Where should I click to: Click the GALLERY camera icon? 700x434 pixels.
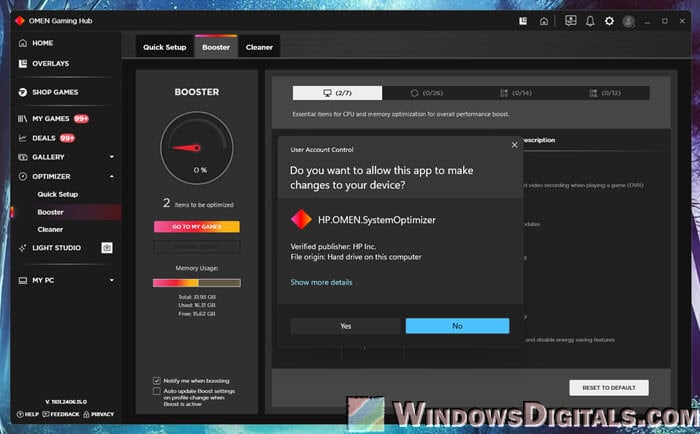click(23, 157)
